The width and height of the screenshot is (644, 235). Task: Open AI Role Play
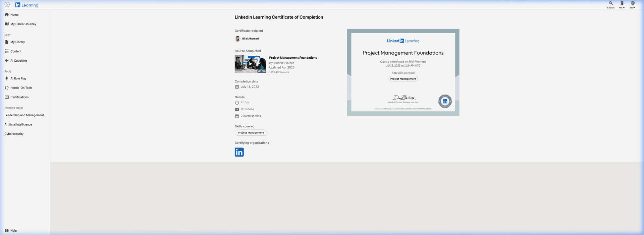(x=18, y=79)
